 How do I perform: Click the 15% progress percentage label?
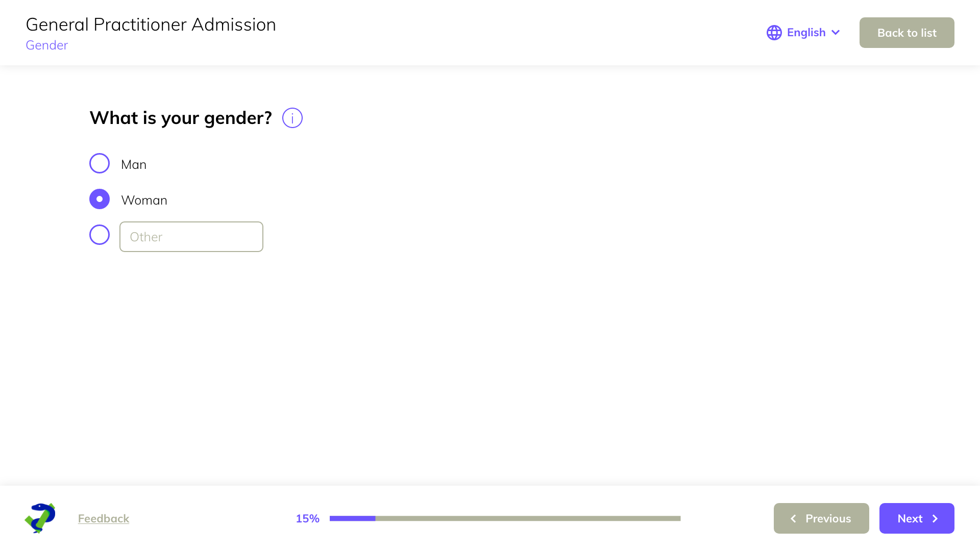[307, 518]
